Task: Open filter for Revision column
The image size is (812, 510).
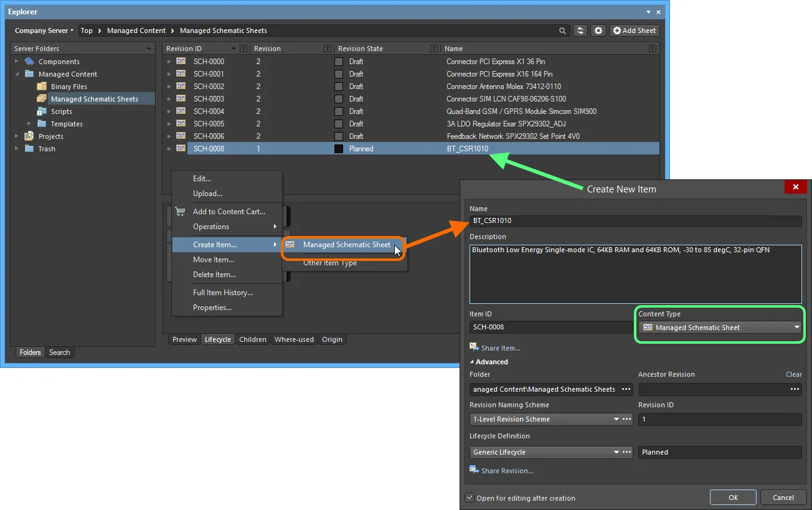Action: tap(328, 49)
